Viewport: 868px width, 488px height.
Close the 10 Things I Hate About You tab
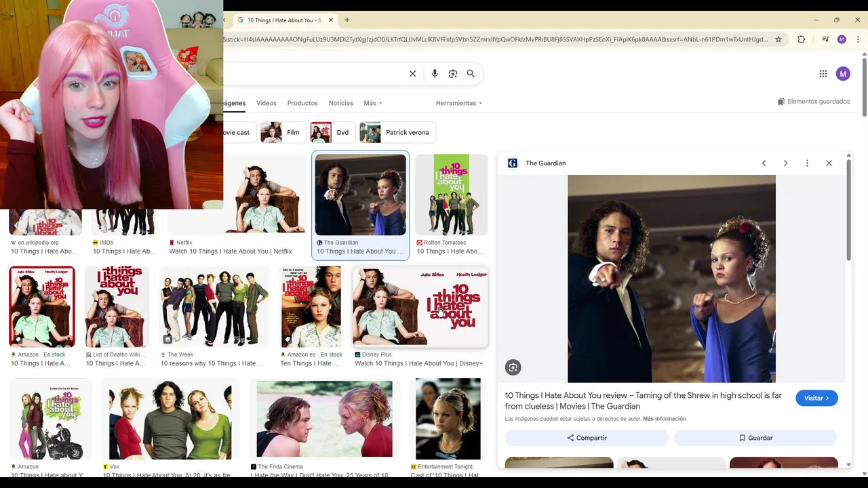(330, 20)
